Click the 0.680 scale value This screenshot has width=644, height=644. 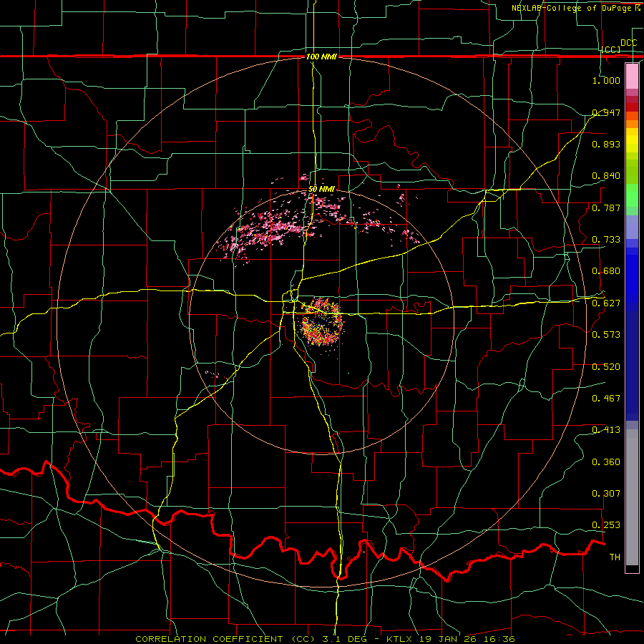(606, 271)
